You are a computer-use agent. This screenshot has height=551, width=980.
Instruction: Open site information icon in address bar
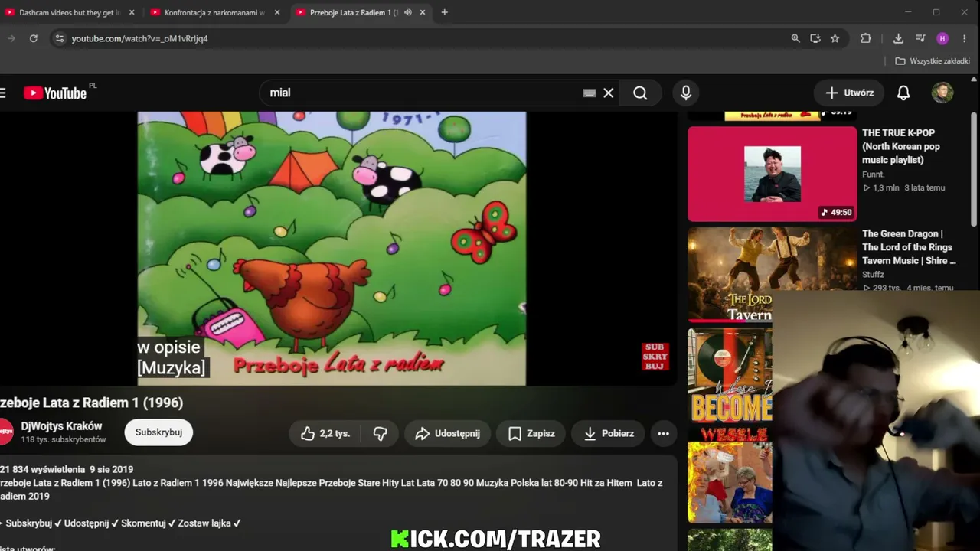[60, 38]
